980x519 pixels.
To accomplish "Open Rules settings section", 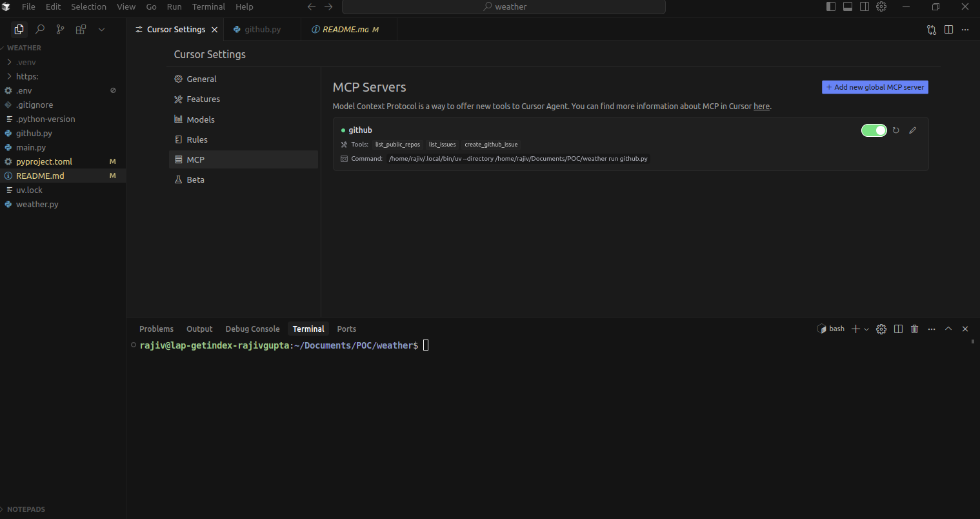I will (243, 139).
